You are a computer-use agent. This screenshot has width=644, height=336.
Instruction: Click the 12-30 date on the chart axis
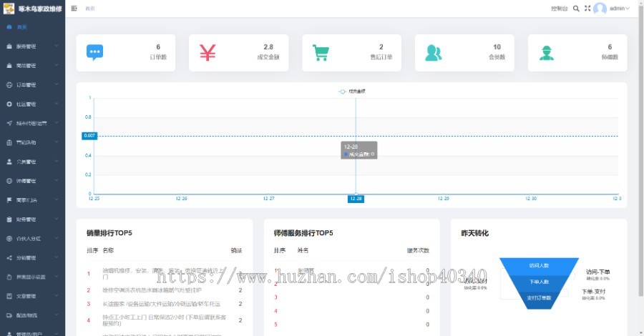point(531,199)
